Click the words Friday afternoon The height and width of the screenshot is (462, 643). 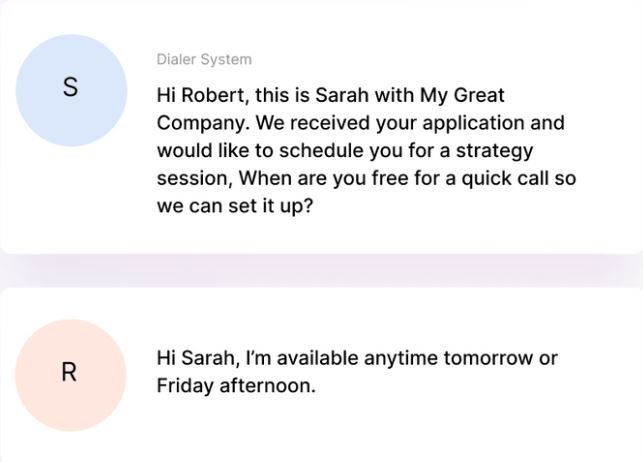coord(236,385)
